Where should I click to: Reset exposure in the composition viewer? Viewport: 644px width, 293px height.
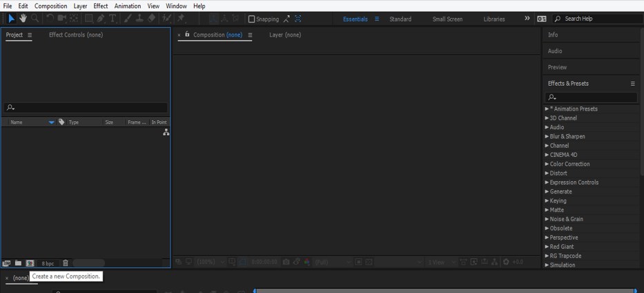point(505,262)
